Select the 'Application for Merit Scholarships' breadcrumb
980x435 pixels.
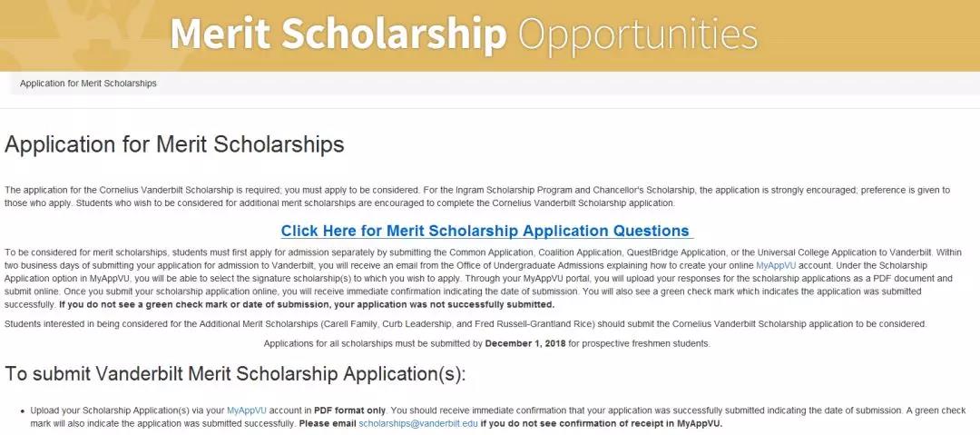(x=88, y=84)
